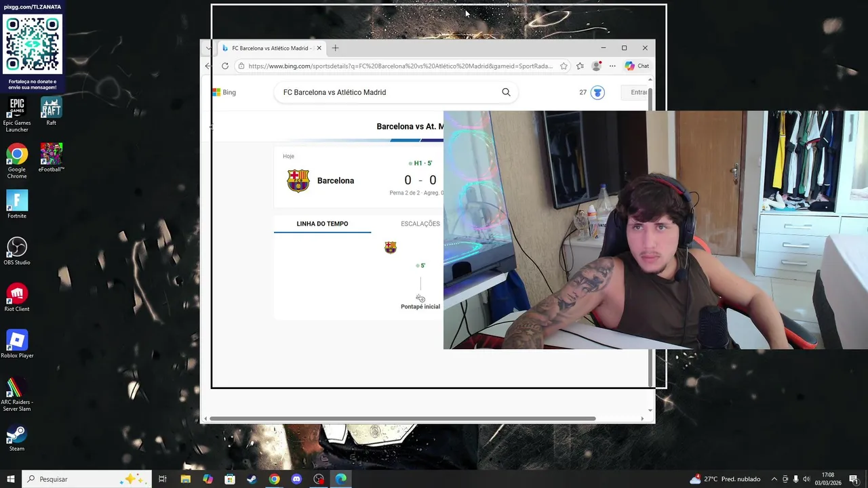Switch to the Escalações tab
This screenshot has width=868, height=488.
pos(420,224)
